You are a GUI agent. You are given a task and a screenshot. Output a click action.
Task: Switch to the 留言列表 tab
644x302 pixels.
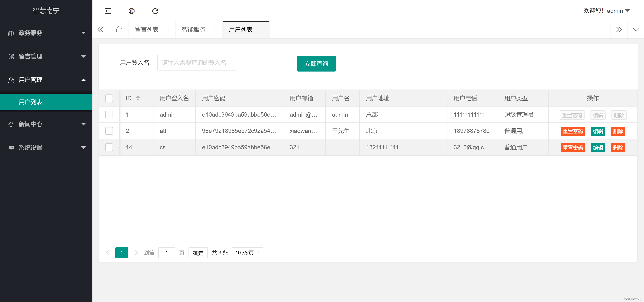pyautogui.click(x=147, y=29)
